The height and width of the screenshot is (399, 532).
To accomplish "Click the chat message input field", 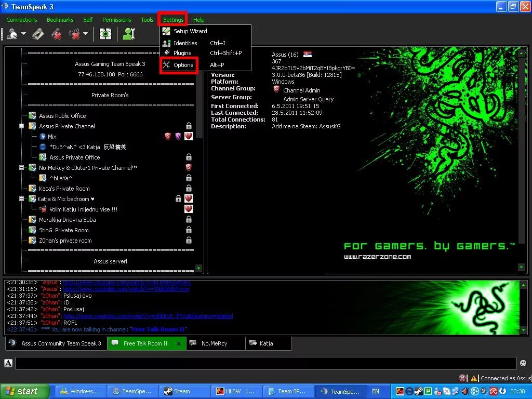I will pos(266,363).
